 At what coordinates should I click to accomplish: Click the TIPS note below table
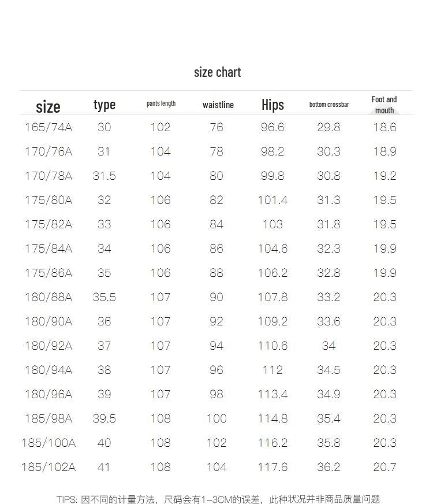[218, 499]
